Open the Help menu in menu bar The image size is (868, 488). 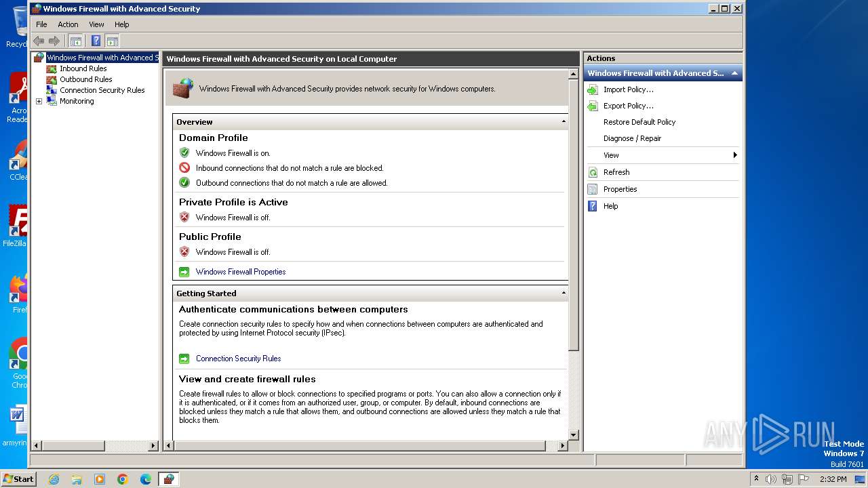pos(122,24)
